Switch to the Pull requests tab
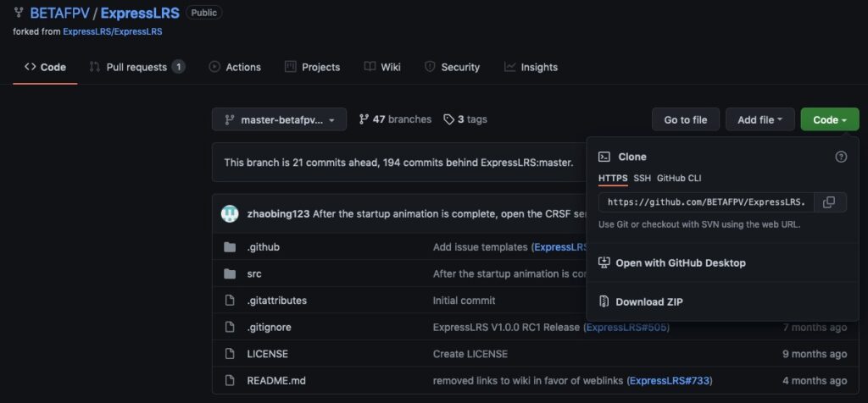Screen dimensions: 868x403 click(136, 67)
